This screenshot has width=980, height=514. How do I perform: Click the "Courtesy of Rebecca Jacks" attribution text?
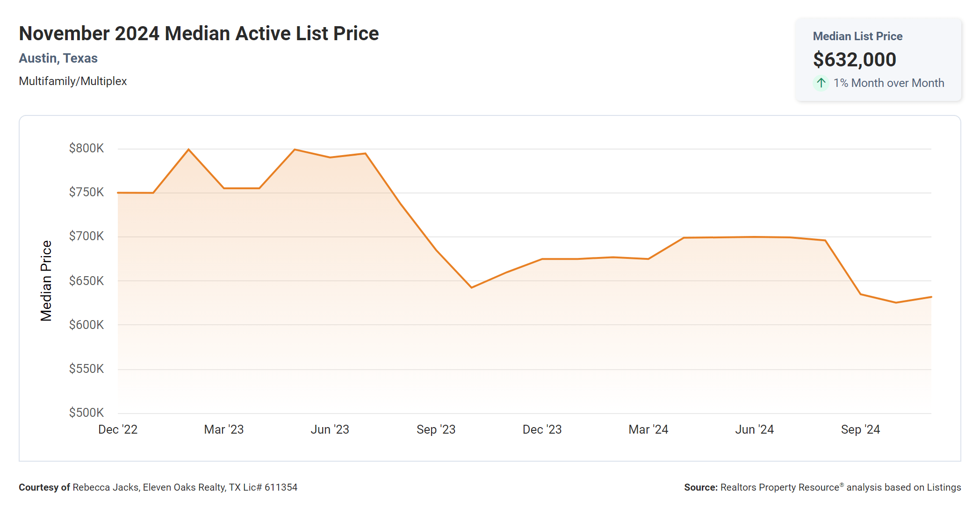coord(158,487)
